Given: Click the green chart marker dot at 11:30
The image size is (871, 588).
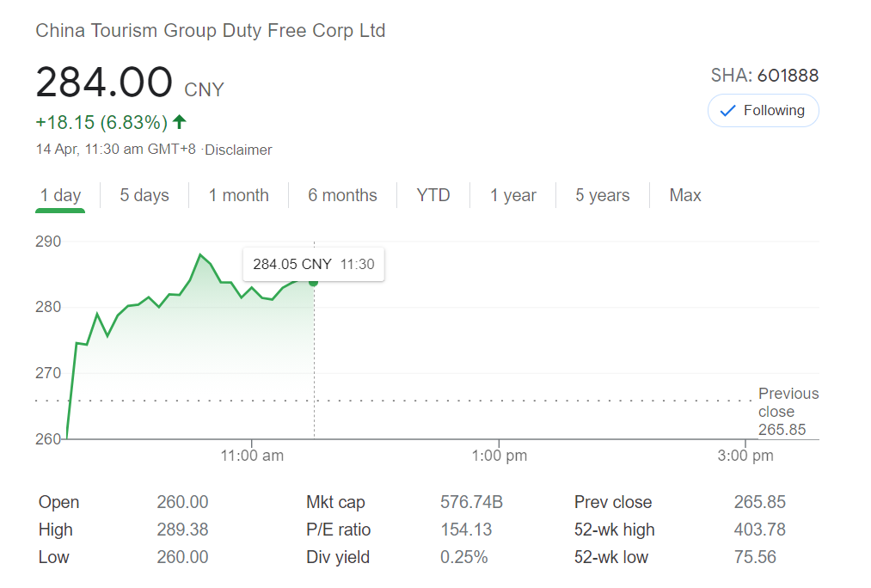Looking at the screenshot, I should (314, 283).
